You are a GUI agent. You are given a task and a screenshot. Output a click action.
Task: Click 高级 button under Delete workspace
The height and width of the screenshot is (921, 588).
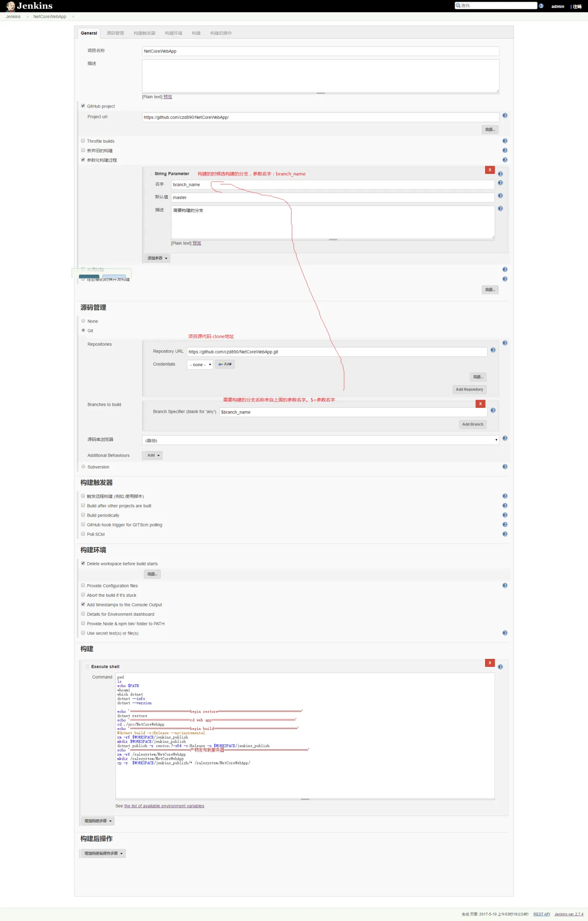tap(152, 574)
